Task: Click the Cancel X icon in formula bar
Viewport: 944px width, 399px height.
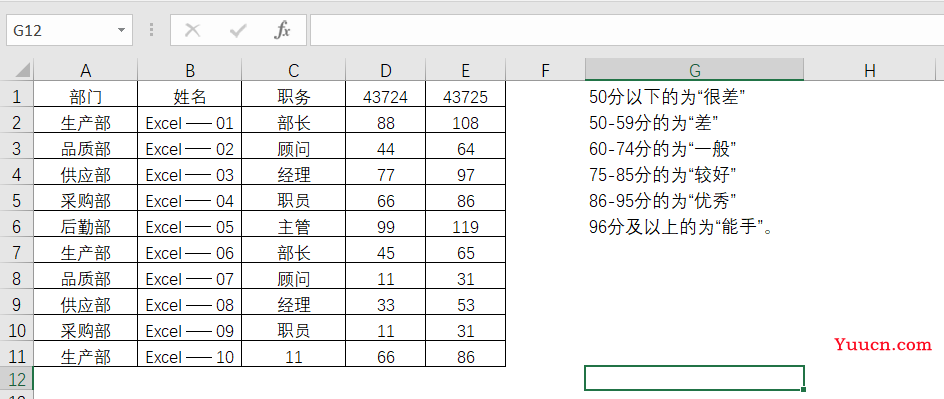Action: click(193, 30)
